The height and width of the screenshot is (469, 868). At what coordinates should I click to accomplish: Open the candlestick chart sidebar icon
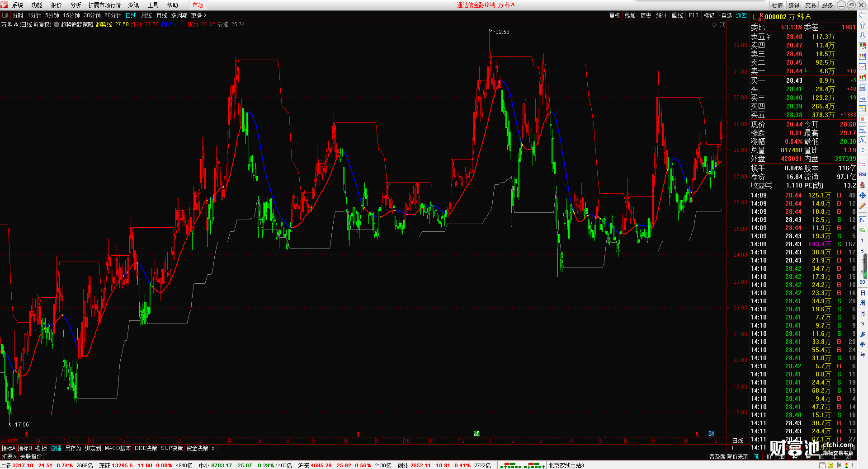[863, 77]
